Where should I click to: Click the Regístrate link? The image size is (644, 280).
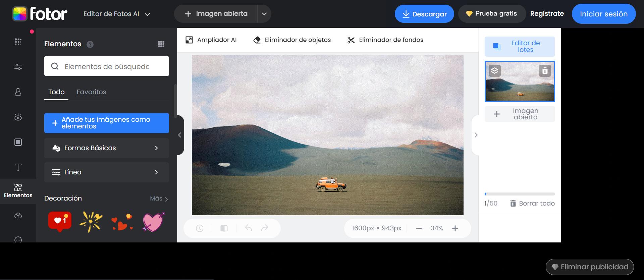point(547,14)
